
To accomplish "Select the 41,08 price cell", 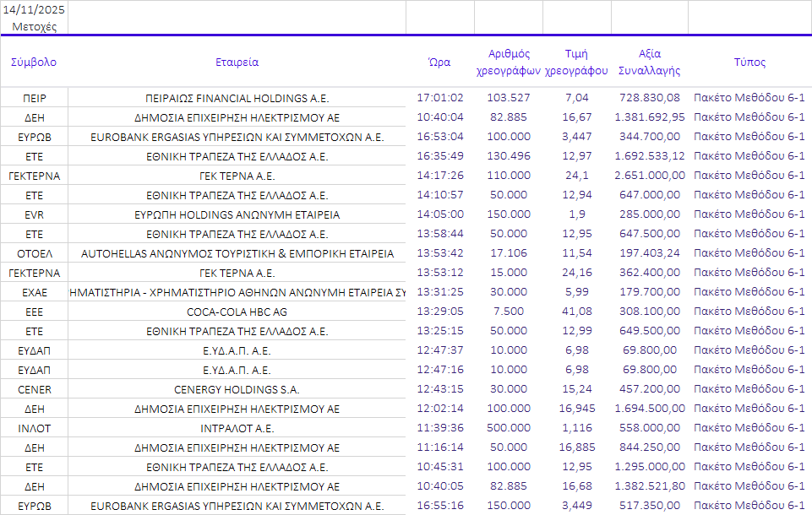I will [577, 312].
